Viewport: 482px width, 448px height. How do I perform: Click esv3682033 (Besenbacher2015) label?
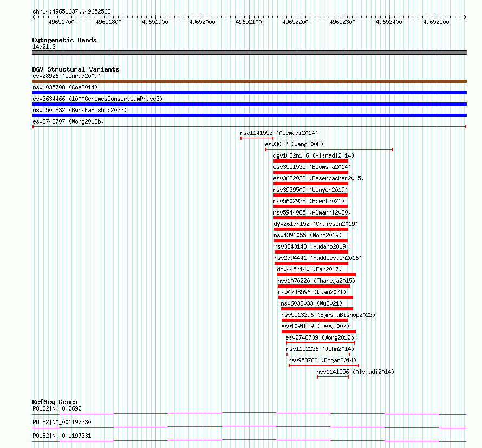(x=318, y=178)
